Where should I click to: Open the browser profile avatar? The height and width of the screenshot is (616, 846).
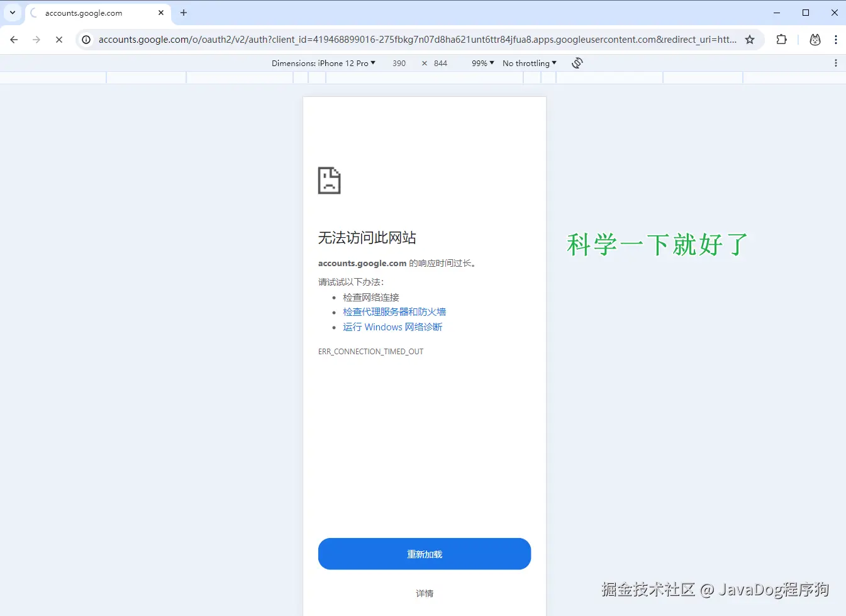click(815, 40)
